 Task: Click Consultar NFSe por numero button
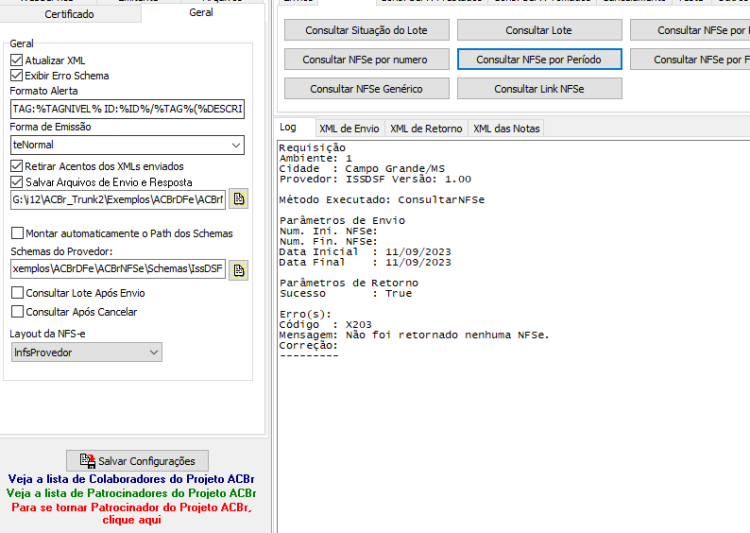click(366, 59)
